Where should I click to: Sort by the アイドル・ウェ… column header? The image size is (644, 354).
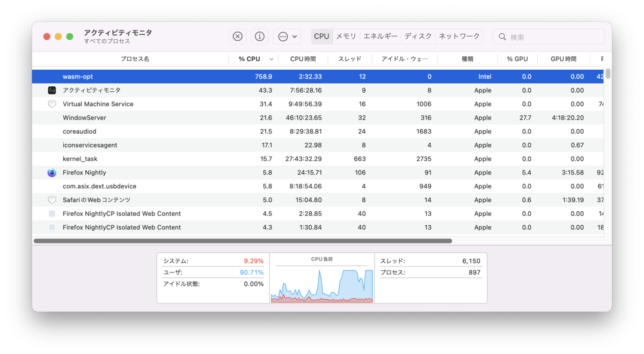[x=405, y=59]
